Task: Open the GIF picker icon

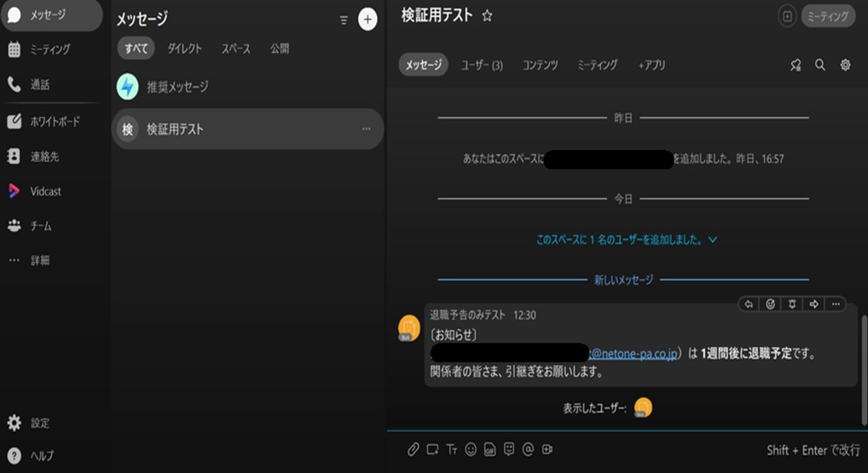Action: (x=489, y=449)
